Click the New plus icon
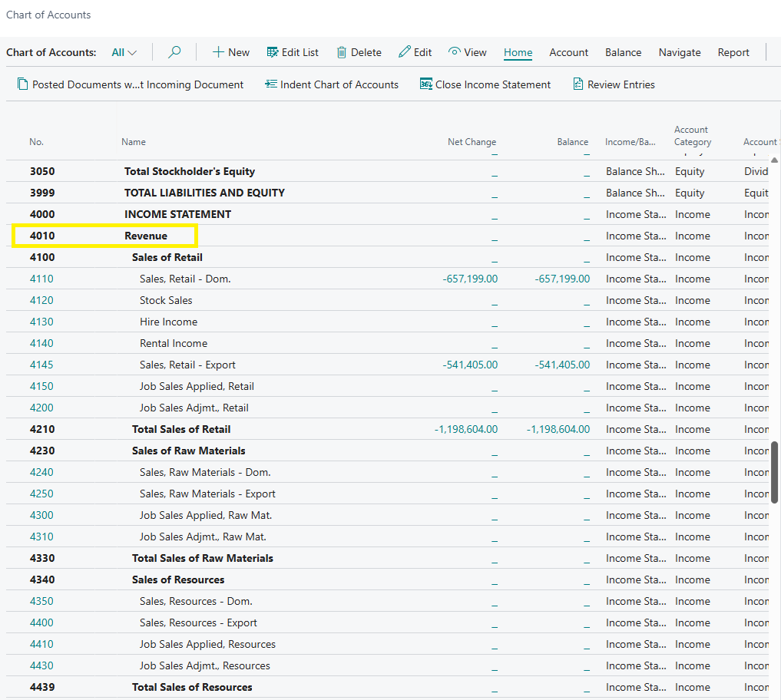The width and height of the screenshot is (781, 700). point(219,52)
